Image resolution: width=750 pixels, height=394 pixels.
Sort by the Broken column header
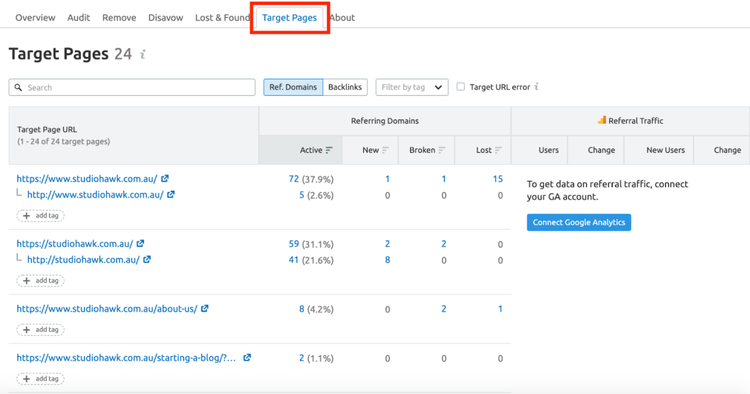click(427, 150)
